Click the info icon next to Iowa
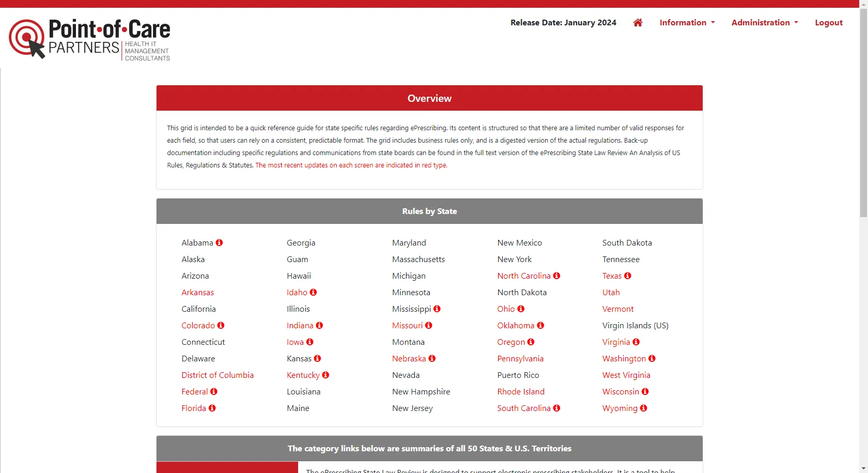The height and width of the screenshot is (473, 868). (x=309, y=342)
